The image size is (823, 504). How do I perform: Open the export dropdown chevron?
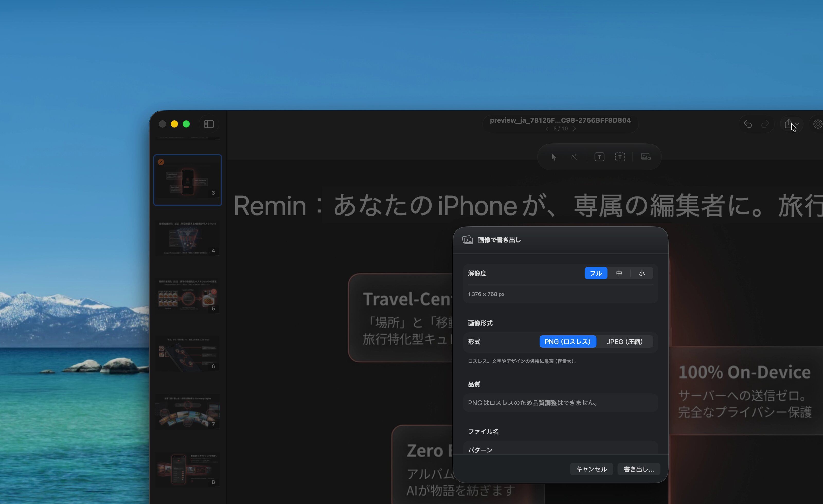(x=797, y=124)
